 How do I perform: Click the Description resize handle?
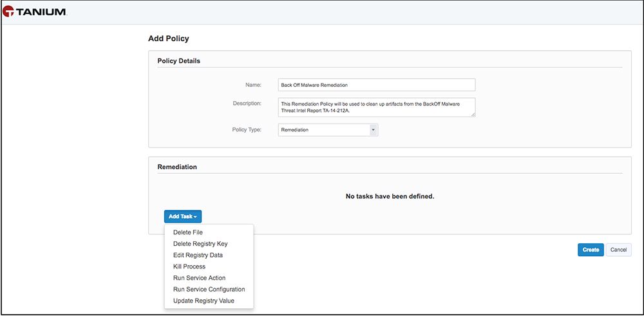pos(473,115)
